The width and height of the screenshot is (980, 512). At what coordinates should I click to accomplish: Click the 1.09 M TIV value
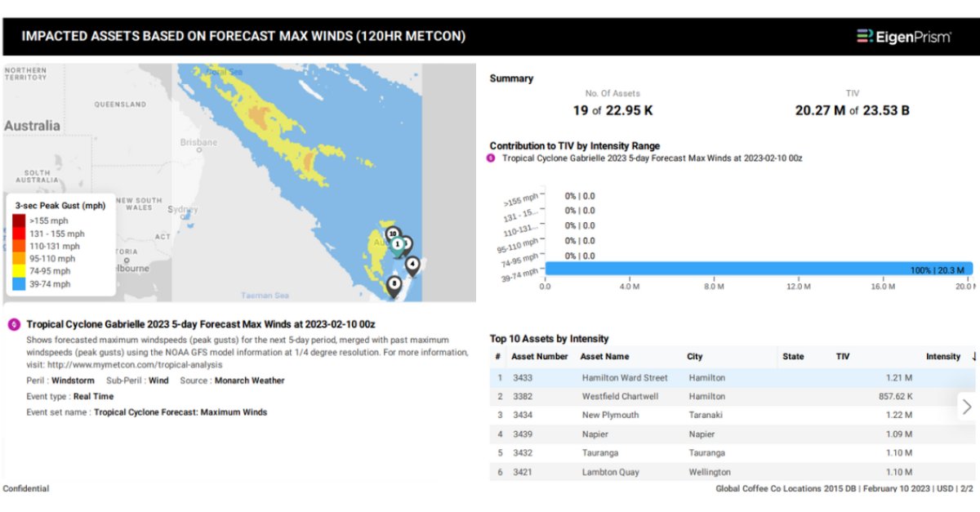[899, 434]
